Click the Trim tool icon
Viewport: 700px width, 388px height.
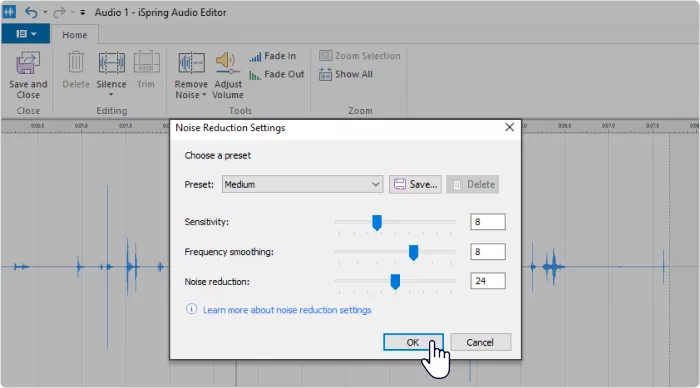(x=146, y=62)
